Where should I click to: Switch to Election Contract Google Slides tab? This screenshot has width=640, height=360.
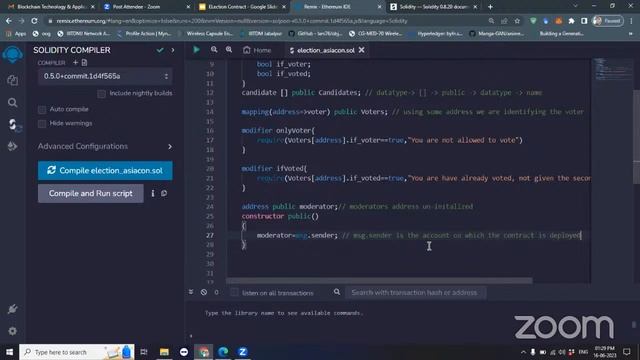(242, 7)
